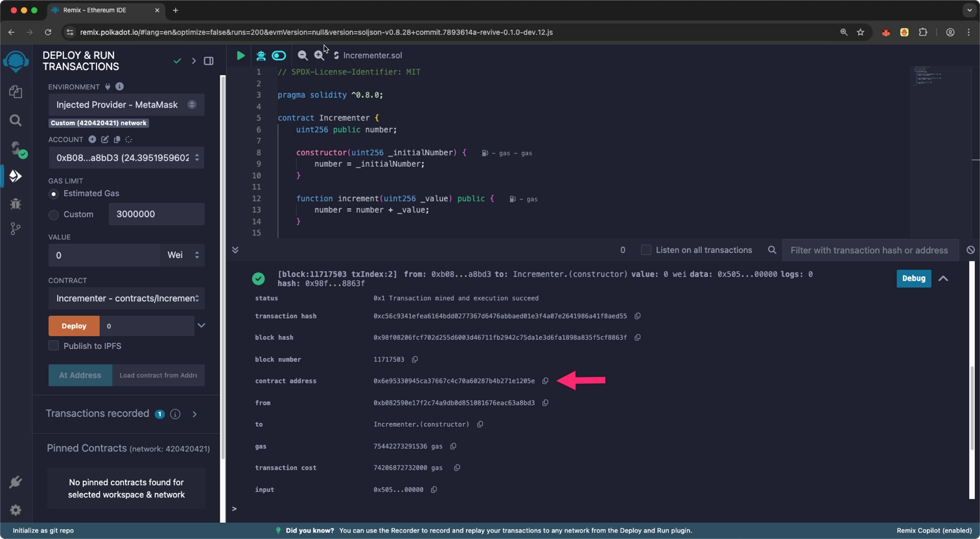
Task: Open the Plugin manager plug icon
Action: (16, 482)
